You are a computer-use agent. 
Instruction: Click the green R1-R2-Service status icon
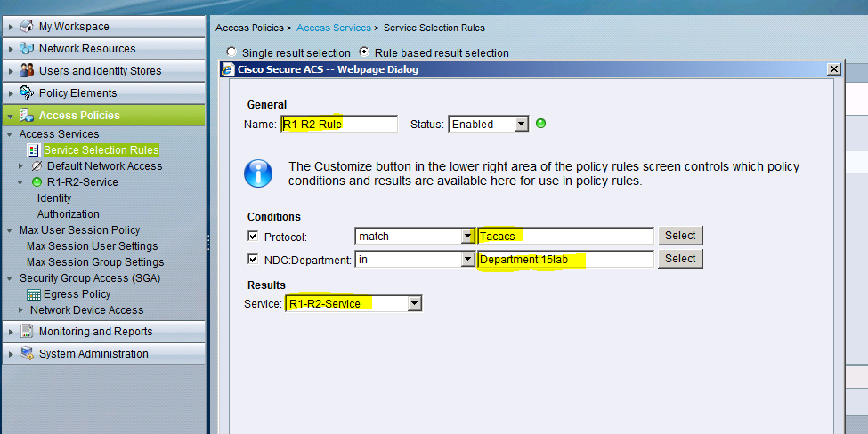(37, 182)
